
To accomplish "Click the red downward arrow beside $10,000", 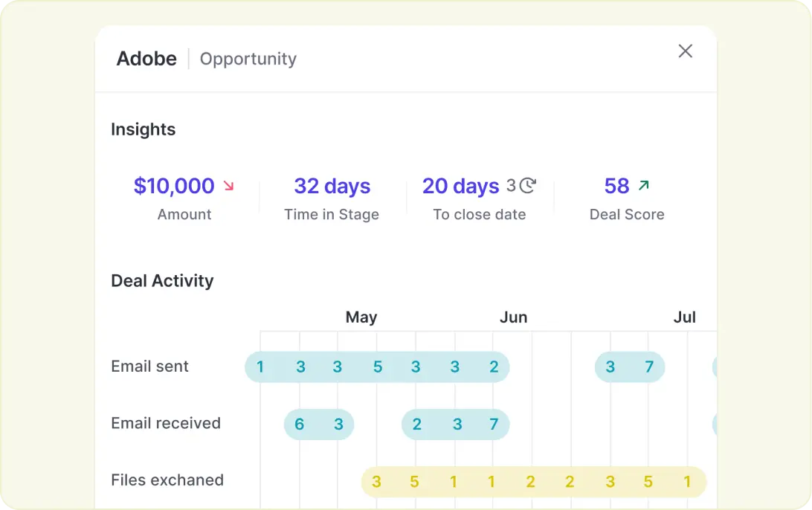I will click(x=228, y=186).
